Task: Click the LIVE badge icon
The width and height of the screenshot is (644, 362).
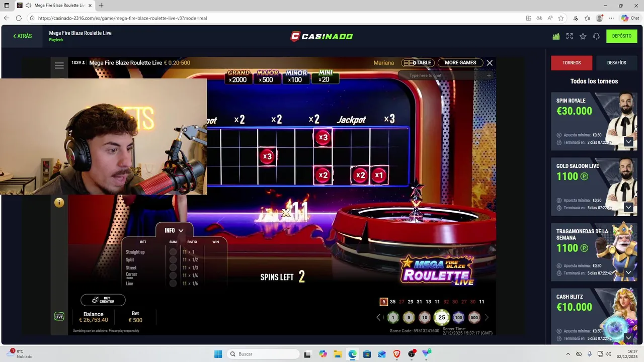Action: click(x=59, y=316)
